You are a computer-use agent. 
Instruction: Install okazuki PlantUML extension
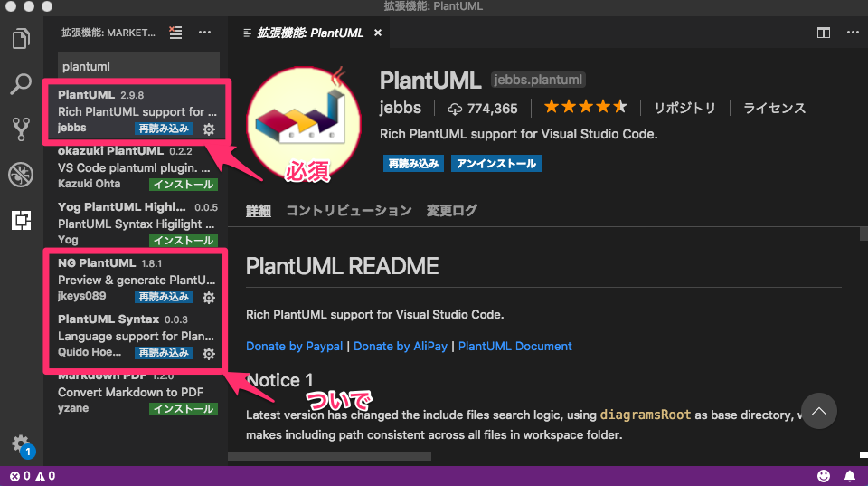coord(184,185)
